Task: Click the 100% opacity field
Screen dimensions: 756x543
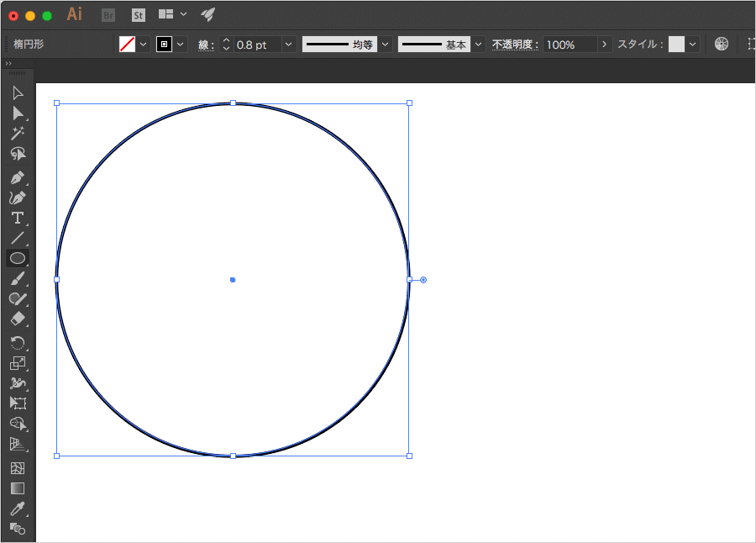Action: tap(570, 45)
